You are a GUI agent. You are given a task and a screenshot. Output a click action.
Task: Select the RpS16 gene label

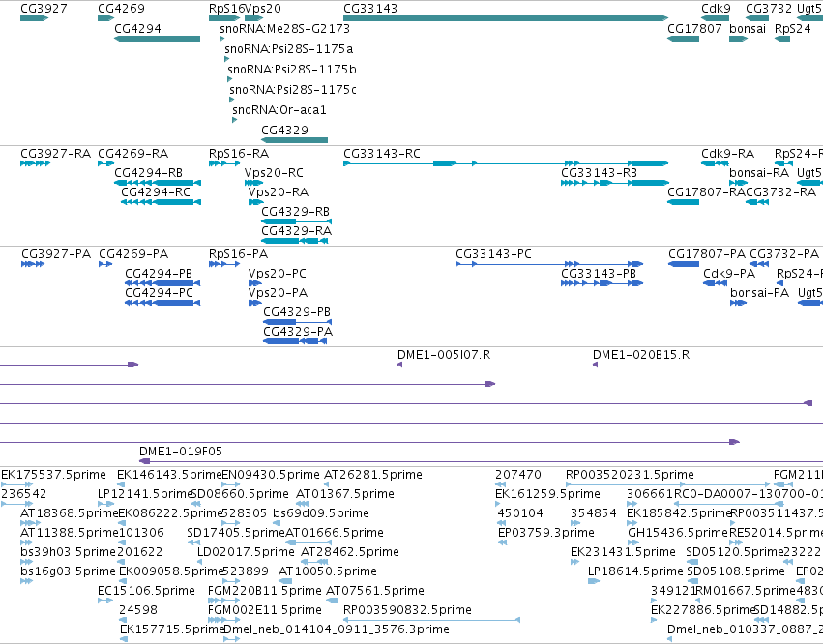pos(226,9)
